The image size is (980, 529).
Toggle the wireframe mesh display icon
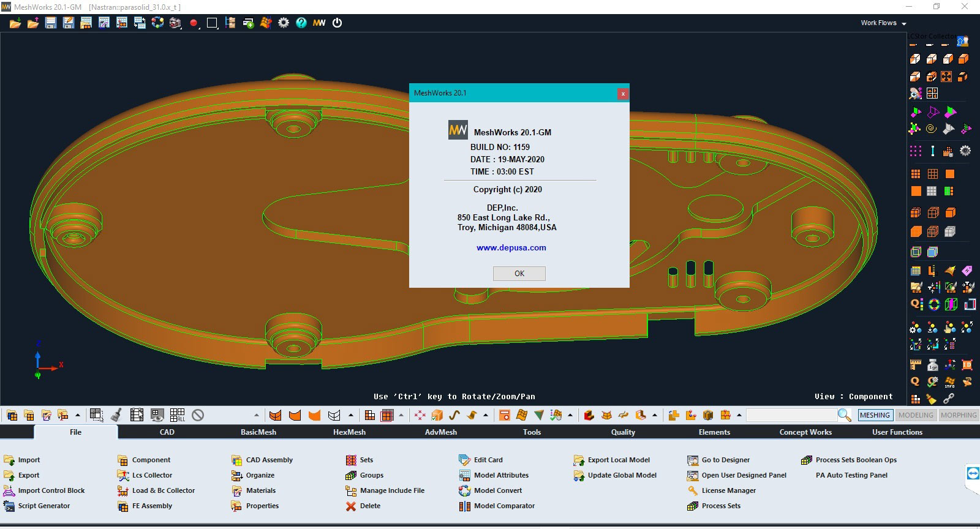(x=334, y=415)
